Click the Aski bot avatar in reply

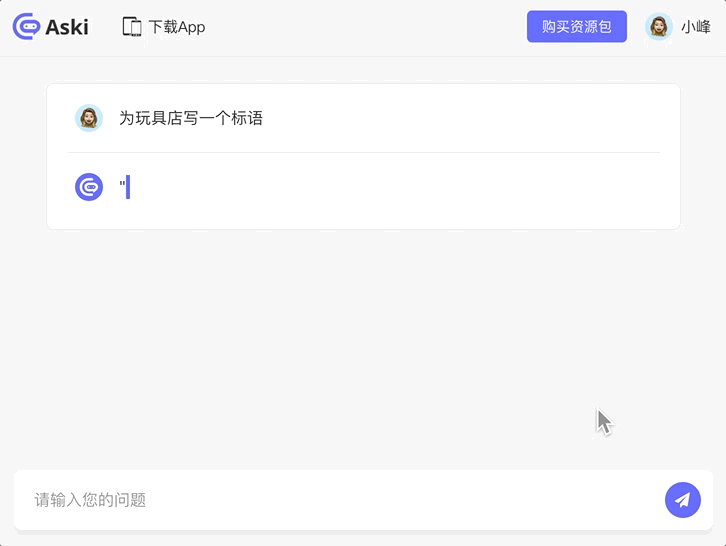pos(89,187)
